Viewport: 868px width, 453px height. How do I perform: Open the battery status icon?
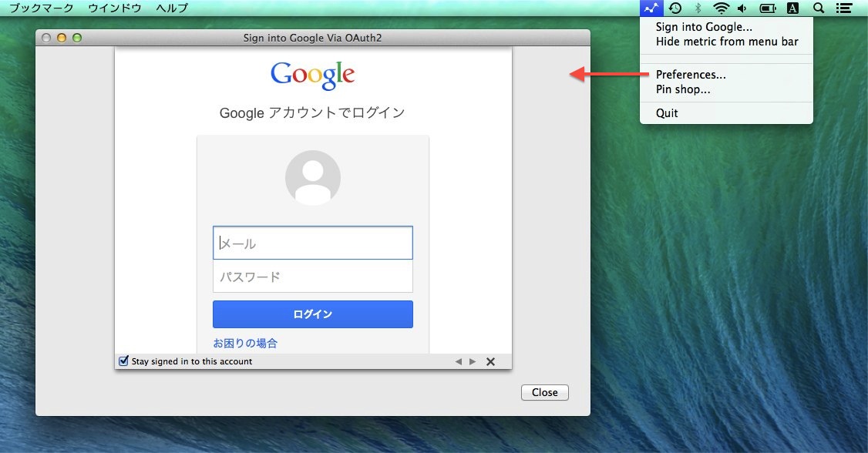point(767,8)
